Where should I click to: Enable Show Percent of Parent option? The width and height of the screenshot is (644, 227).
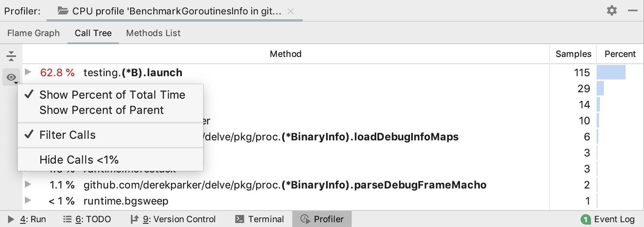(101, 110)
